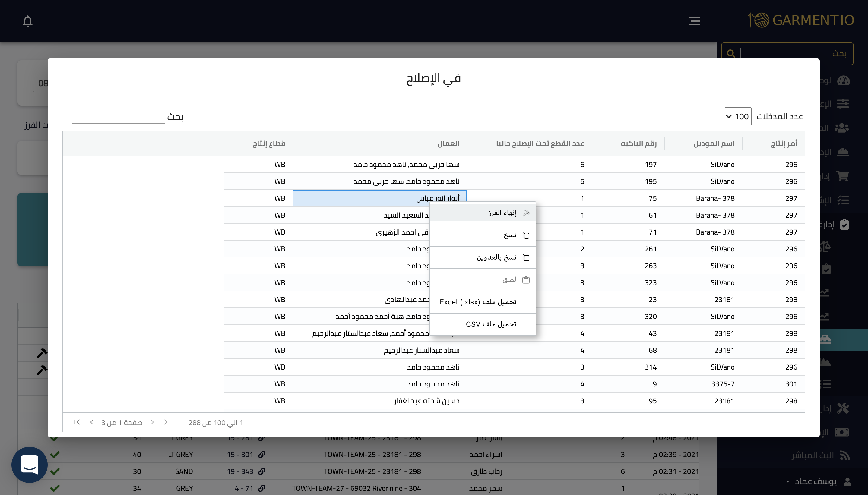
Task: Open the dashboard gauge icon in sidebar
Action: (843, 80)
